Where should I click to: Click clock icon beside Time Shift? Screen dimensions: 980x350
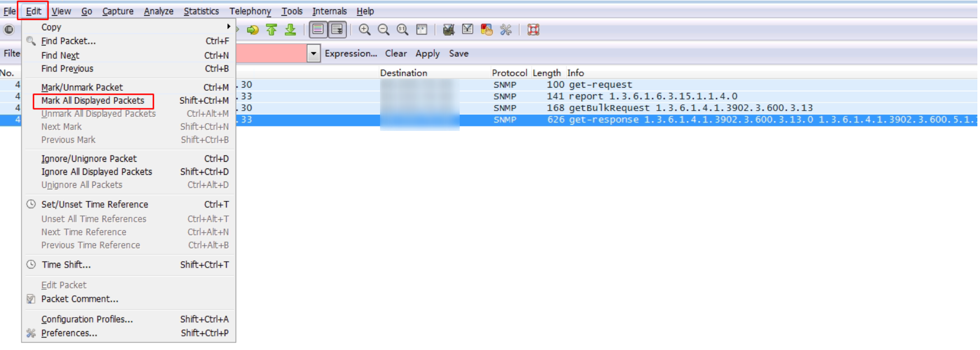coord(31,264)
